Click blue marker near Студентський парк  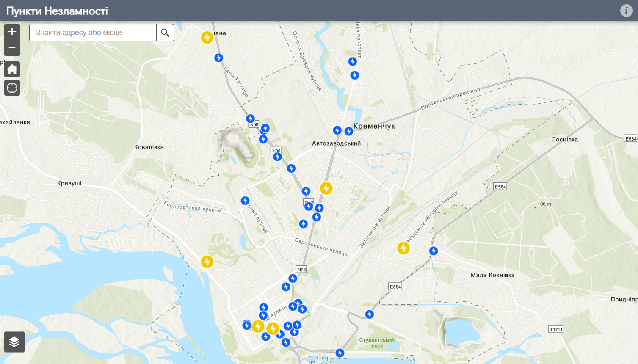pos(340,353)
